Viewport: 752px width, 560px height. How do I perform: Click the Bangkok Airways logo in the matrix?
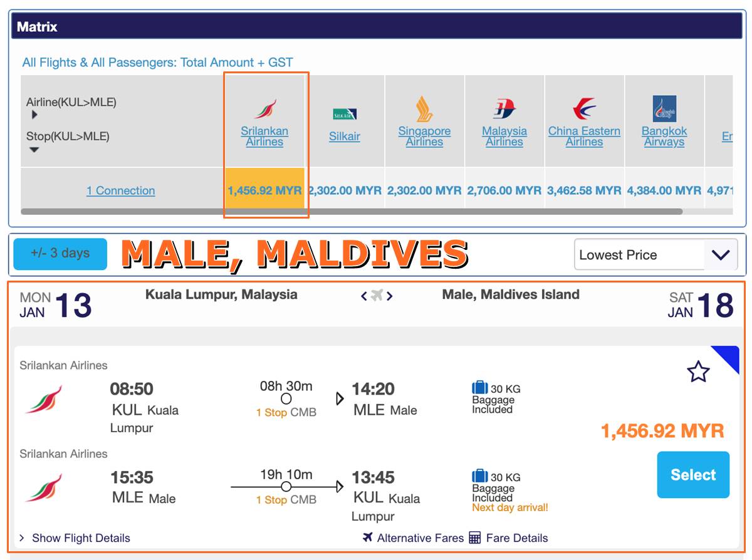[664, 109]
